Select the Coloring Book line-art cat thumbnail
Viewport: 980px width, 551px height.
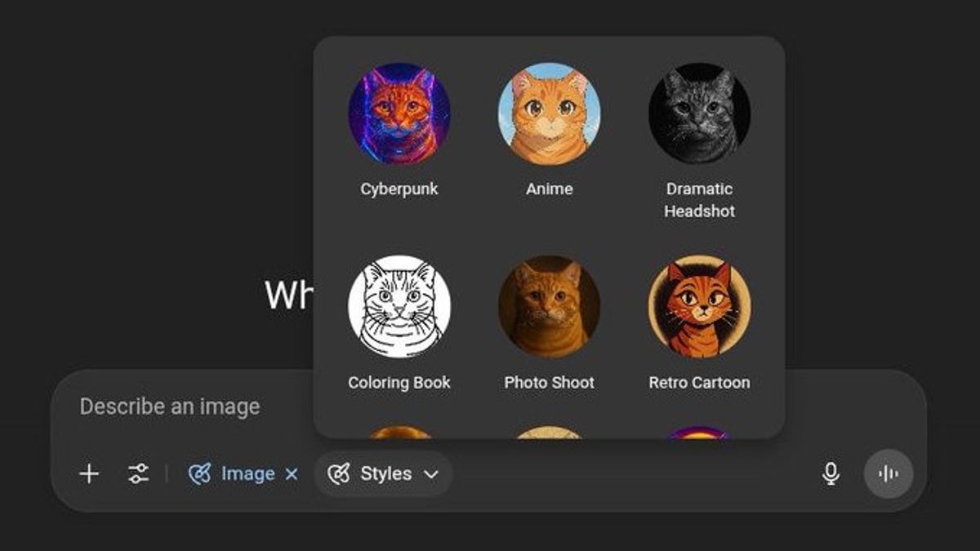click(399, 306)
